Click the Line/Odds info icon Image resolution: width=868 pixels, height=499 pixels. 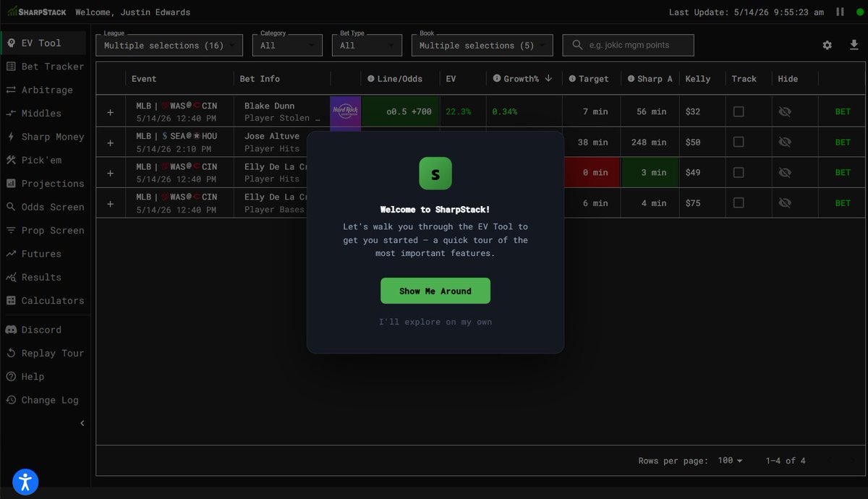(x=371, y=79)
